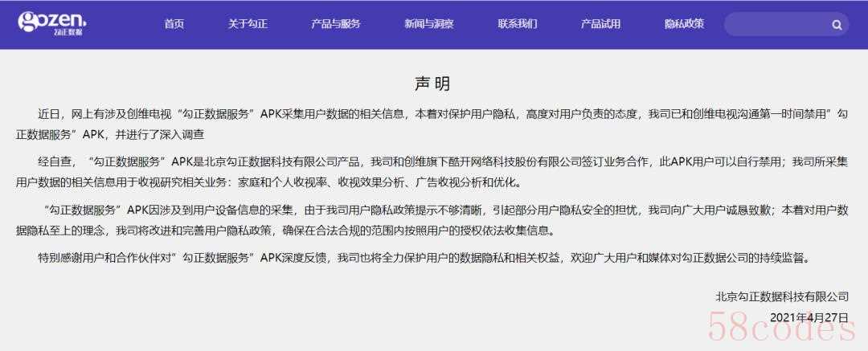Focus the search input field in header

click(776, 25)
